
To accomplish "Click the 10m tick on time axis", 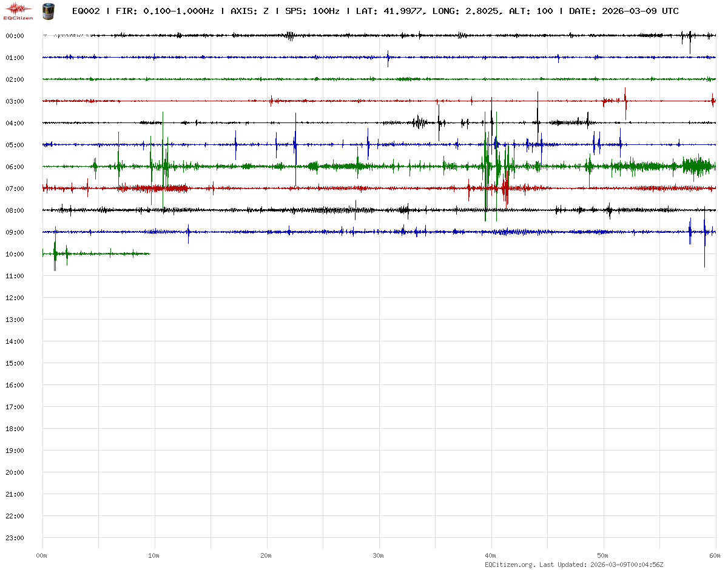I will click(x=154, y=555).
